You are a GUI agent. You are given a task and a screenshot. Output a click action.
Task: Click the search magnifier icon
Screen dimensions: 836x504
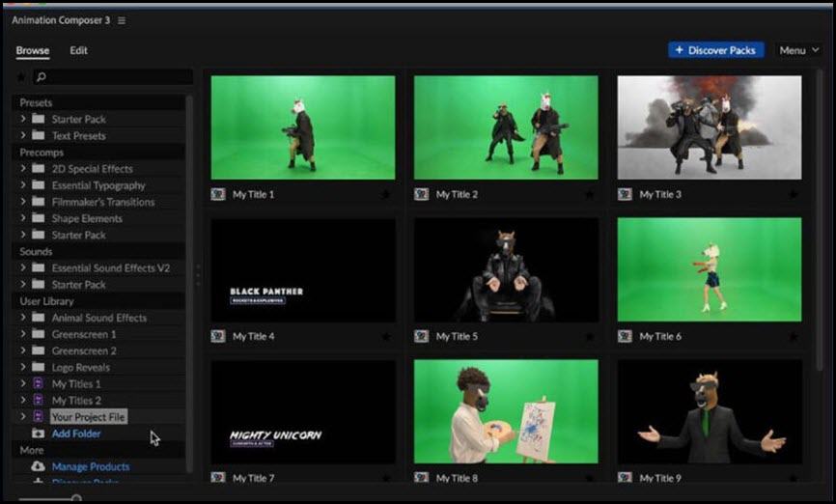[42, 77]
